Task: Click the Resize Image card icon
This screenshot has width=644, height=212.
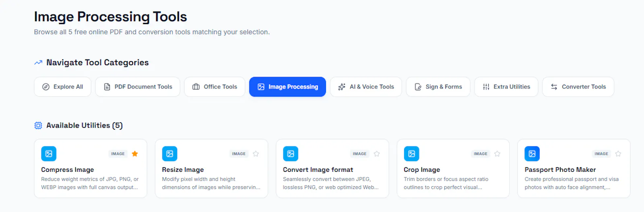Action: pos(169,154)
